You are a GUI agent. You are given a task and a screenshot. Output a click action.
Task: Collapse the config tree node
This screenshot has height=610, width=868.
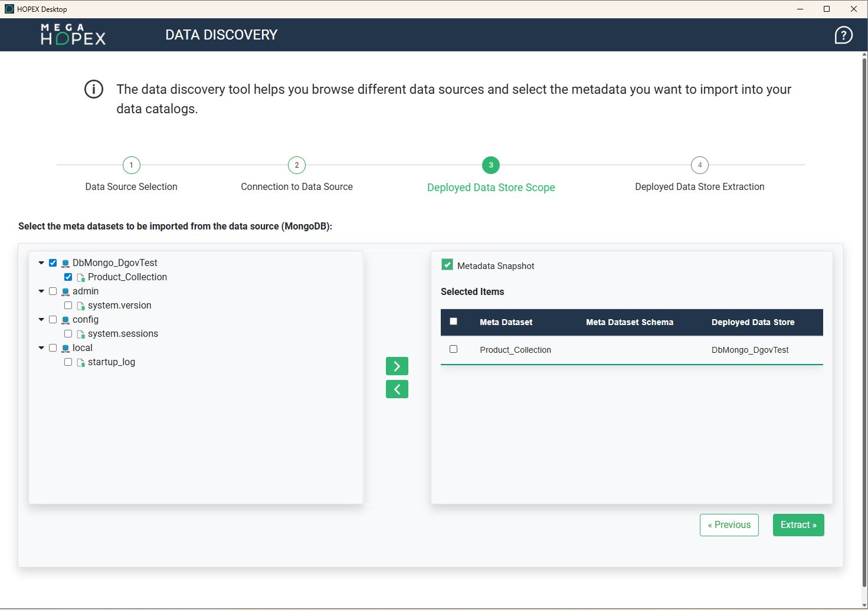41,320
